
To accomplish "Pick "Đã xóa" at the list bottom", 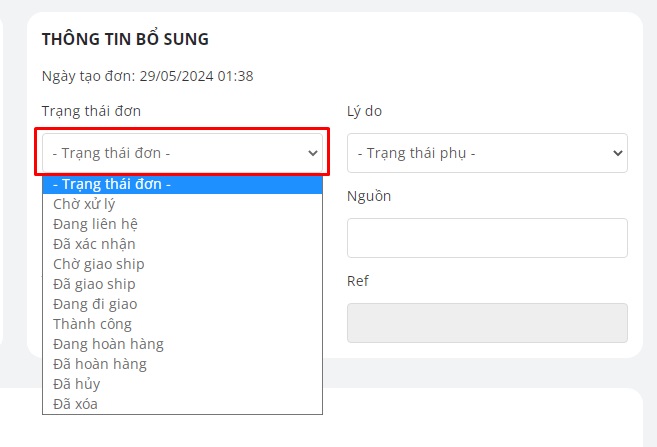I will point(75,404).
